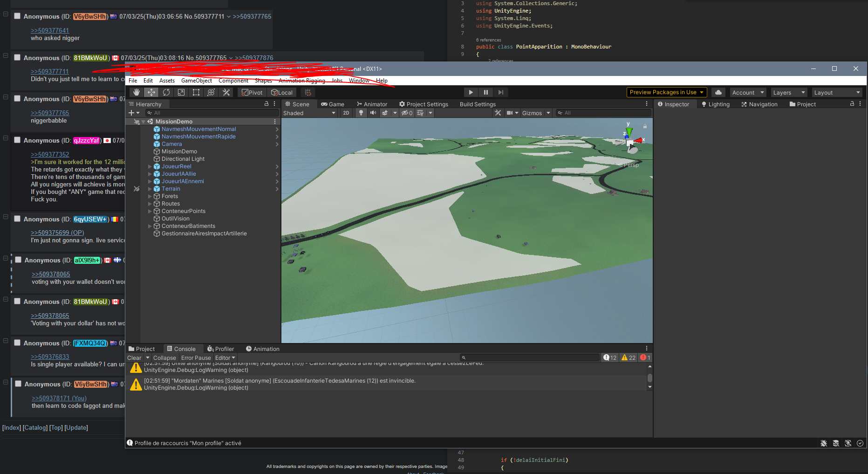
Task: Open the Account dropdown
Action: click(x=748, y=92)
